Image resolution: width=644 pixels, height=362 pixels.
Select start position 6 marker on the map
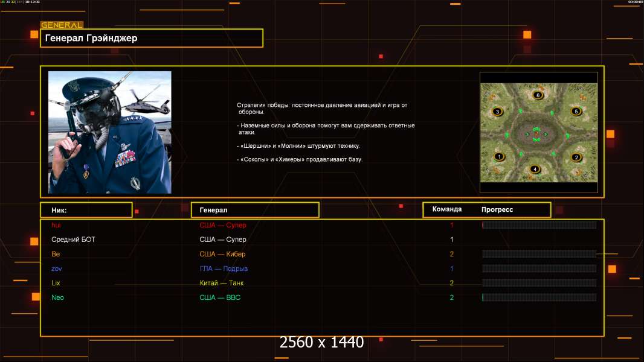coord(538,95)
